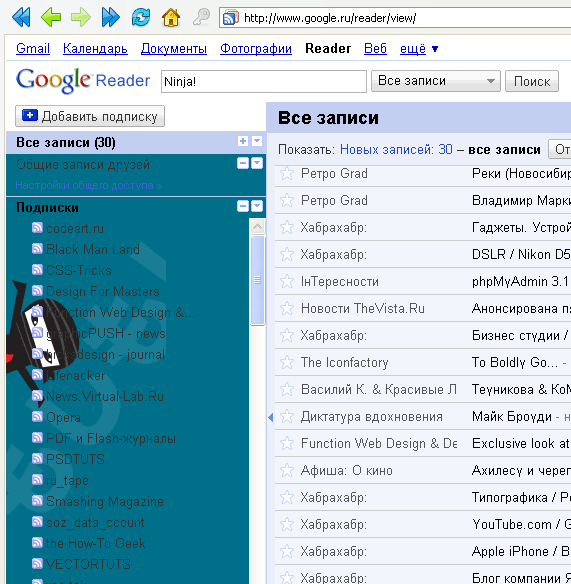Open the Lifehacker subscription
Screen dimensions: 571x584
pos(76,375)
